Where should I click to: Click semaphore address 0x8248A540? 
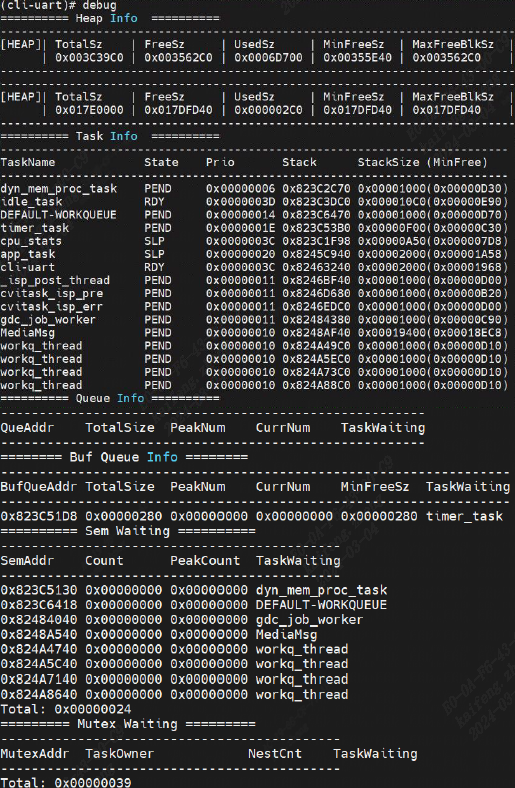point(39,634)
